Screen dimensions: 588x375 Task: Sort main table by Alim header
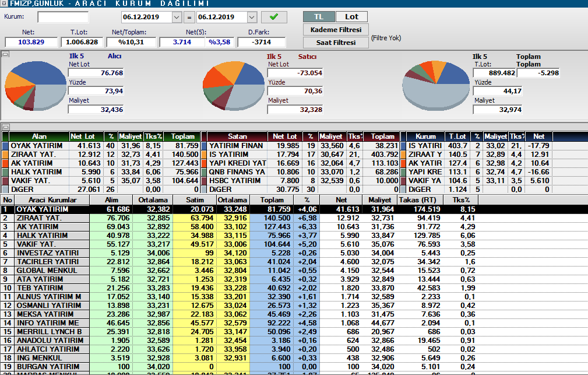(111, 200)
